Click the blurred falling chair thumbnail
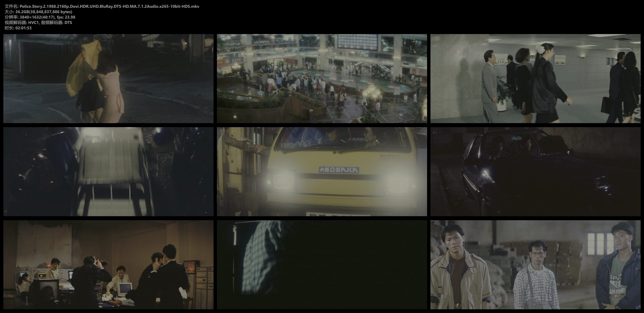This screenshot has width=644, height=313. pos(108,171)
